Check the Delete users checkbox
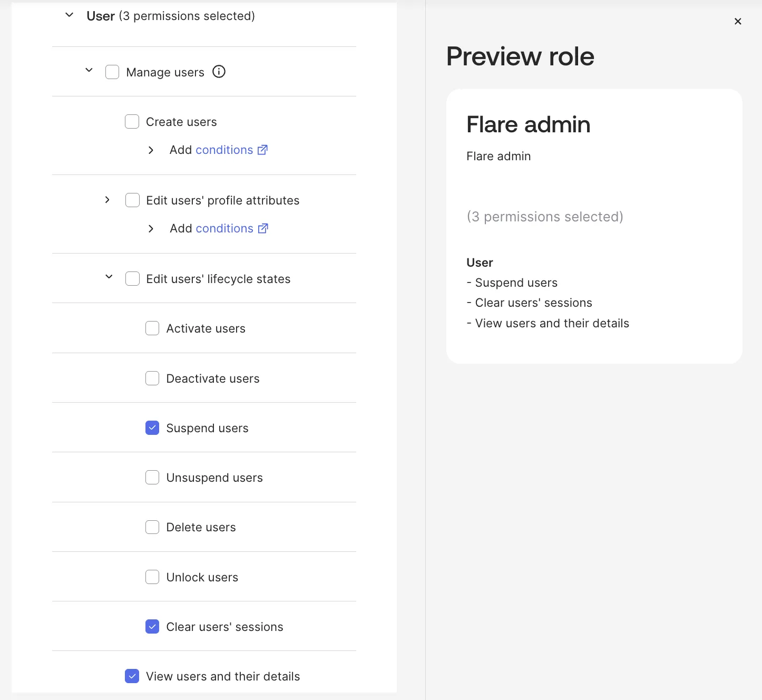 click(x=152, y=527)
